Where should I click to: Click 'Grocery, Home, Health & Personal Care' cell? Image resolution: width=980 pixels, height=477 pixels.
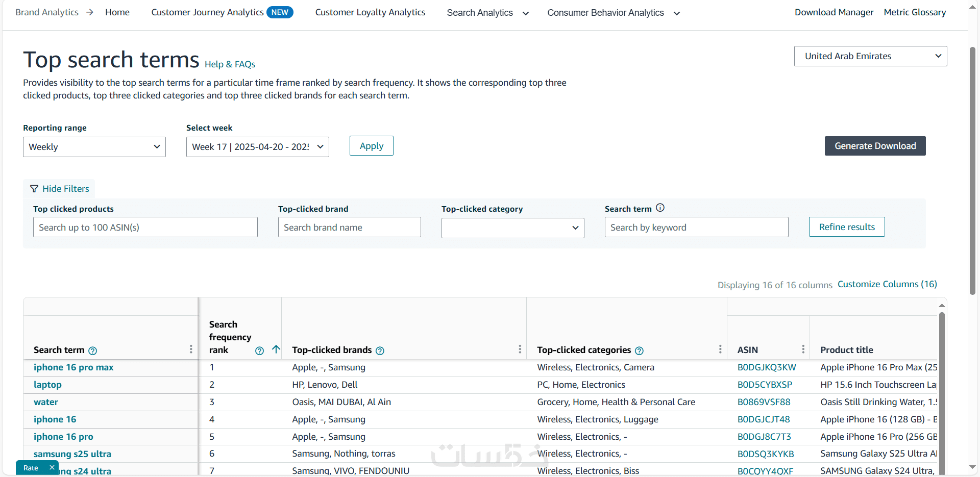pyautogui.click(x=616, y=402)
